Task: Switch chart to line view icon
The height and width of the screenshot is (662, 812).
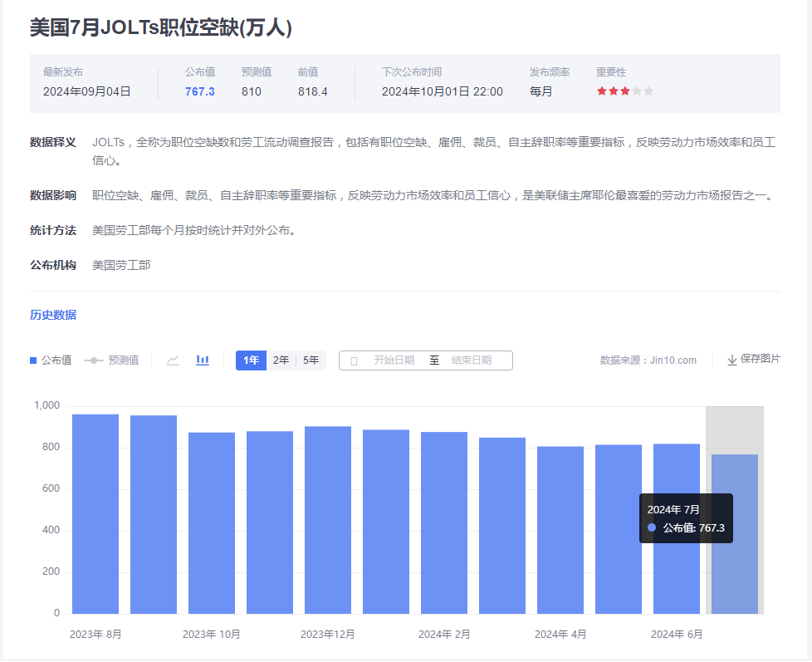Action: (x=173, y=360)
